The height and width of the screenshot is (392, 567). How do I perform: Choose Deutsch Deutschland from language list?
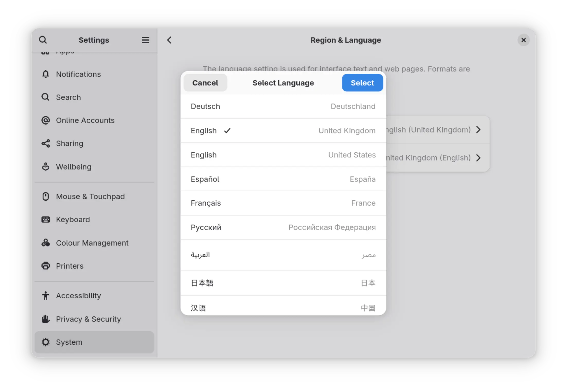pos(283,106)
